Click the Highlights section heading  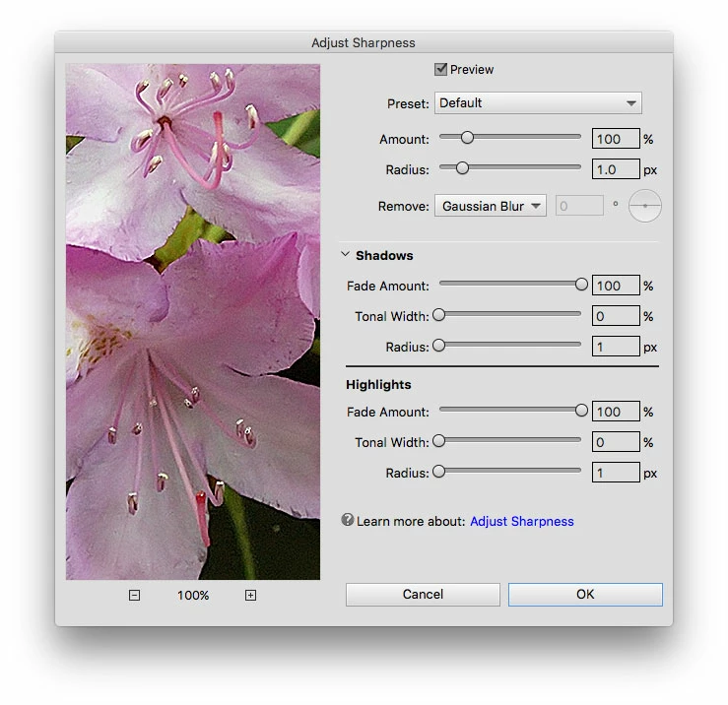click(378, 384)
